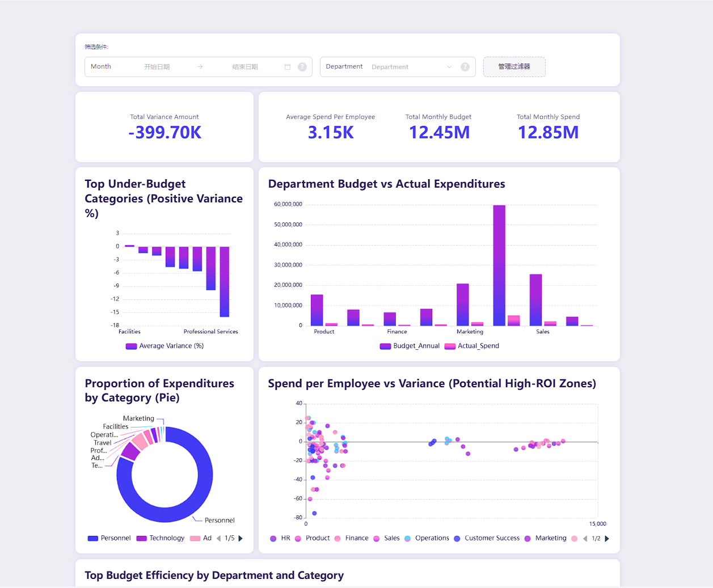Click the start date field (开始日期)
Viewport: 713px width, 588px height.
[x=157, y=67]
